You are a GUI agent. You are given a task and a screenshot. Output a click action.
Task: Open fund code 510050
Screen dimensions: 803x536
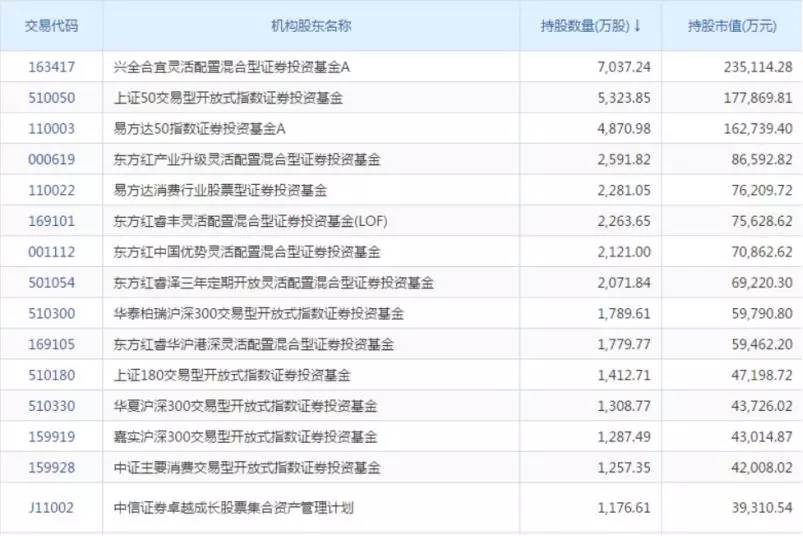51,97
